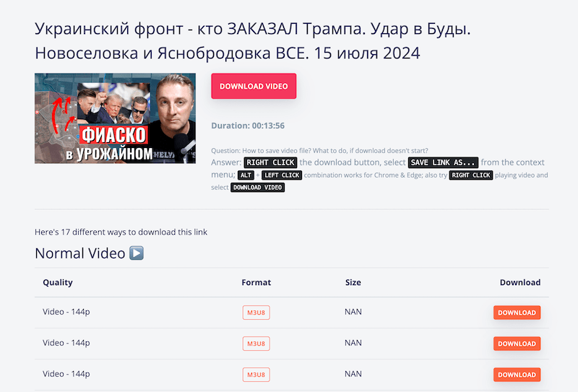Image resolution: width=578 pixels, height=392 pixels.
Task: Click the Format column header
Action: click(x=256, y=282)
